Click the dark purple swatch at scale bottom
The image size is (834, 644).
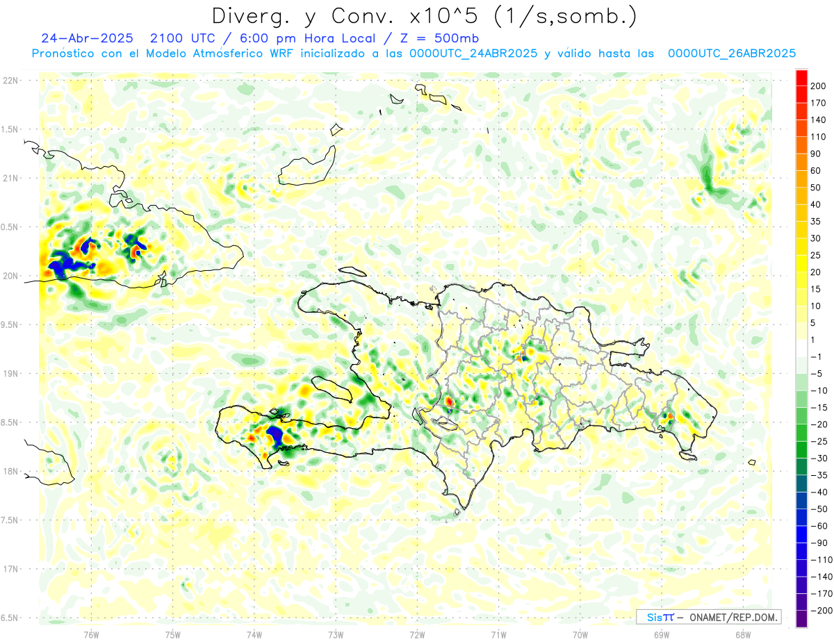(x=801, y=618)
